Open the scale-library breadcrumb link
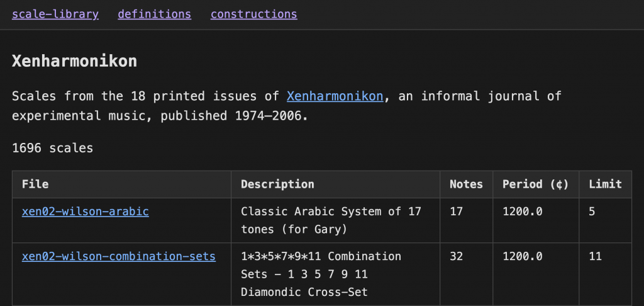Image resolution: width=644 pixels, height=306 pixels. click(x=55, y=14)
